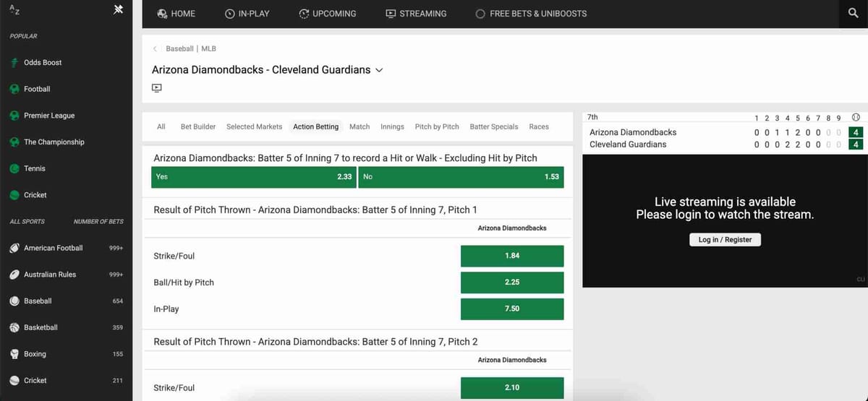Click the Tennis ball icon
Screen dimensions: 868x401
pos(14,168)
